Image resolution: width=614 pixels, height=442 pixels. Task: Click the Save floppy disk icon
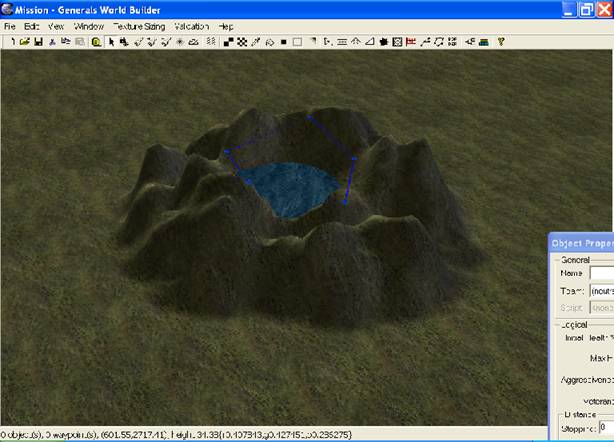pyautogui.click(x=38, y=41)
